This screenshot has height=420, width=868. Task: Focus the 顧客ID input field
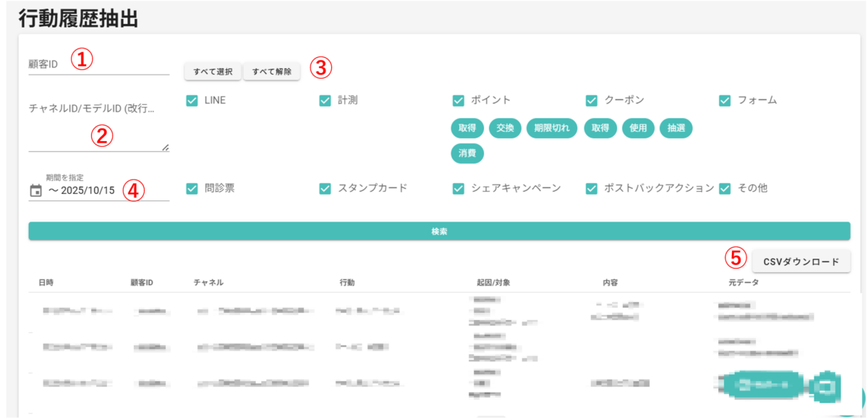point(98,64)
